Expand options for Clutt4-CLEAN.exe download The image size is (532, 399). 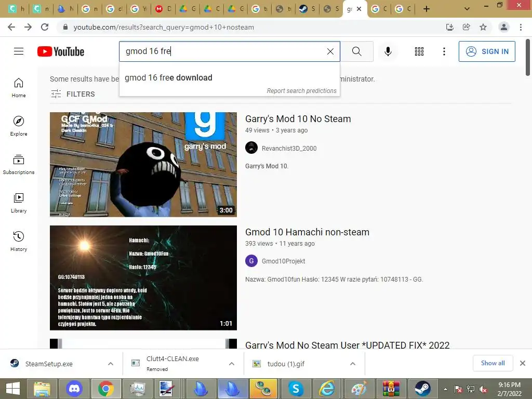(232, 364)
